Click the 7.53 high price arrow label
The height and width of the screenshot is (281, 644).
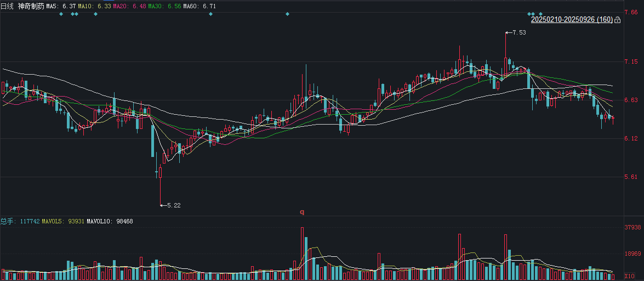coord(518,33)
